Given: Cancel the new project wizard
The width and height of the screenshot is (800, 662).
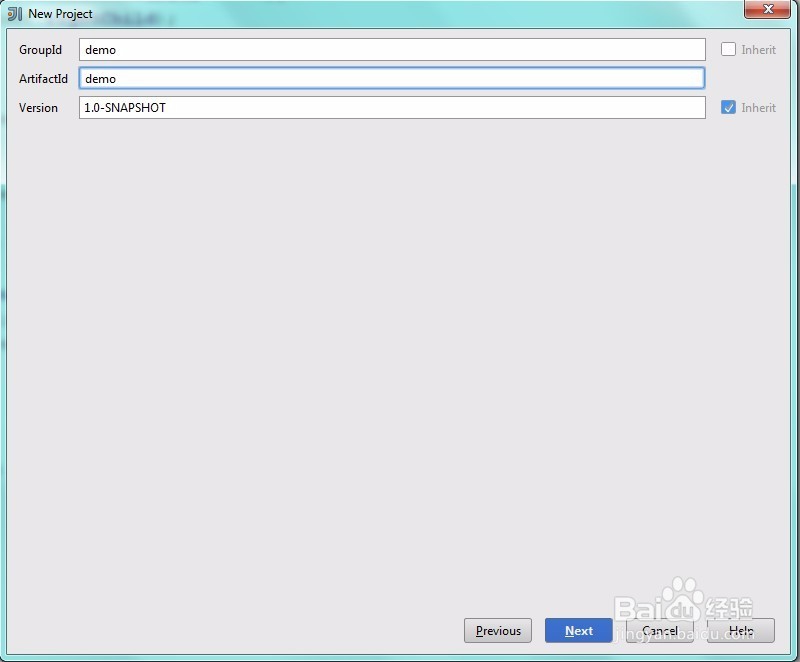Looking at the screenshot, I should (659, 630).
